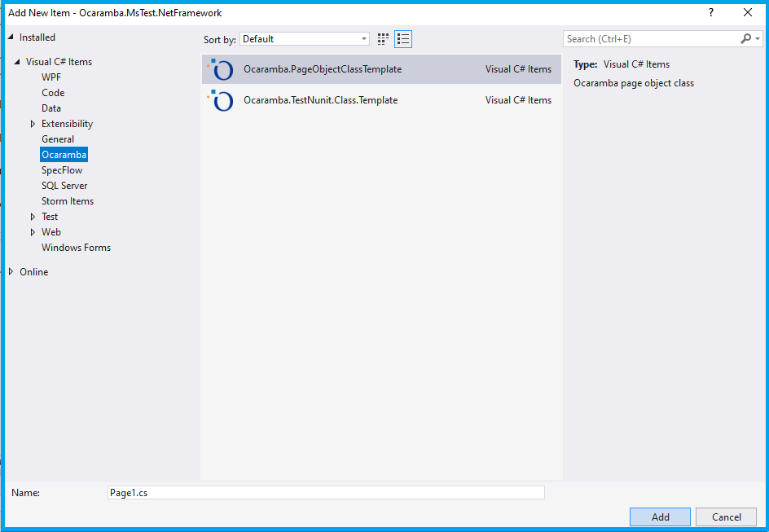Close the Add New Item dialog
The height and width of the screenshot is (532, 769).
coord(748,13)
